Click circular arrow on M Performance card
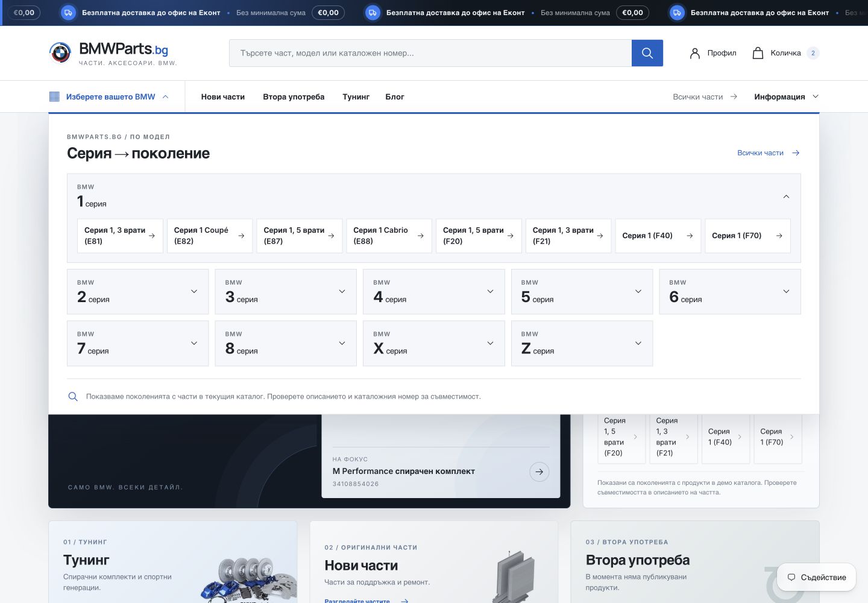The width and height of the screenshot is (868, 603). (539, 472)
